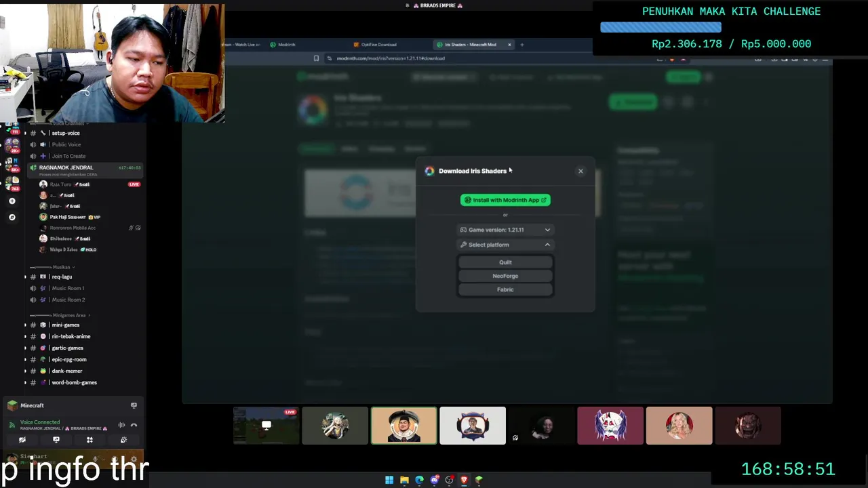Image resolution: width=868 pixels, height=488 pixels.
Task: Close the Iris Shaders browser tab
Action: click(509, 45)
